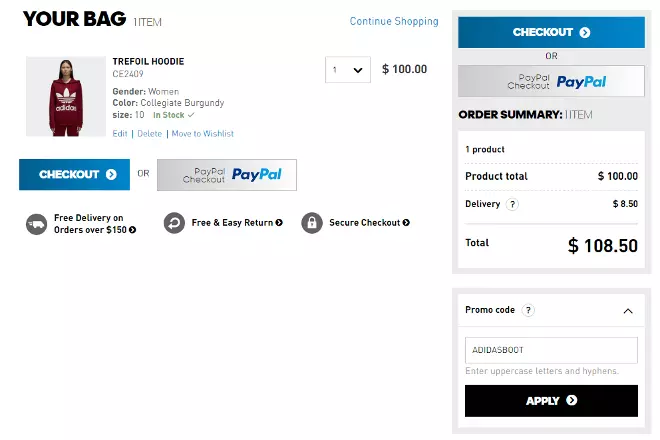
Task: Click the Secure Checkout padlock icon
Action: [x=312, y=223]
